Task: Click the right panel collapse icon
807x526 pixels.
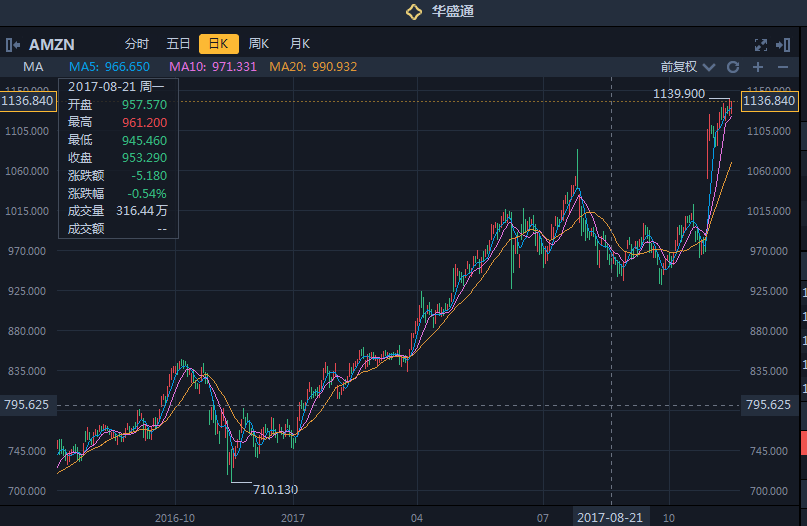Action: [x=785, y=44]
